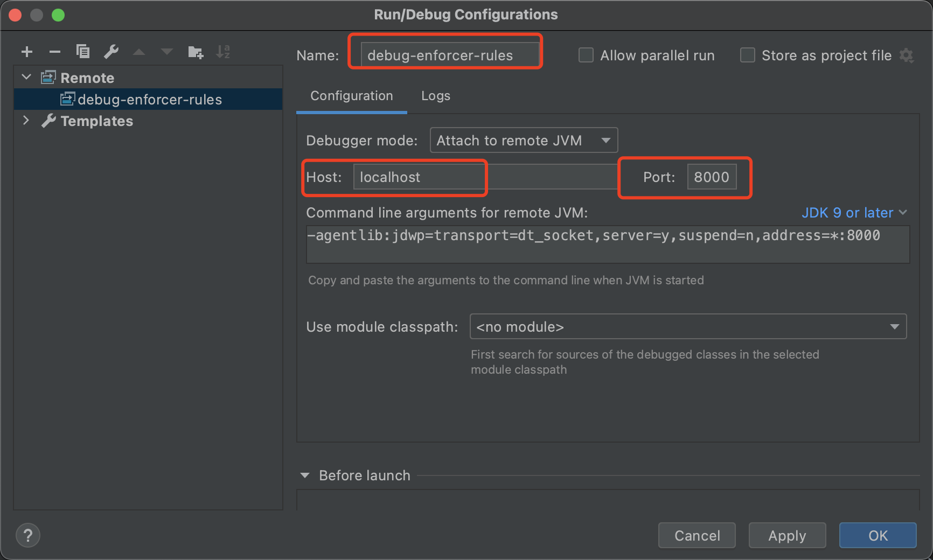933x560 pixels.
Task: Click the Edit Templates wrench icon
Action: coord(111,52)
